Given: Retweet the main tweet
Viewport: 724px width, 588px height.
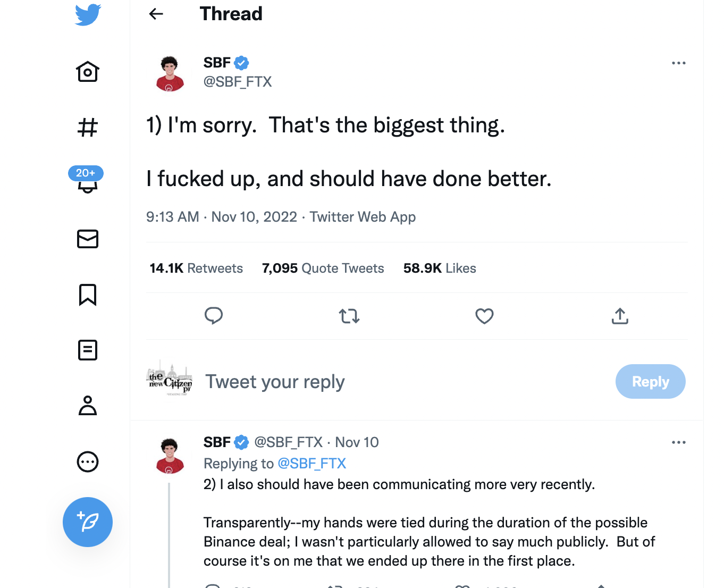Looking at the screenshot, I should 349,316.
